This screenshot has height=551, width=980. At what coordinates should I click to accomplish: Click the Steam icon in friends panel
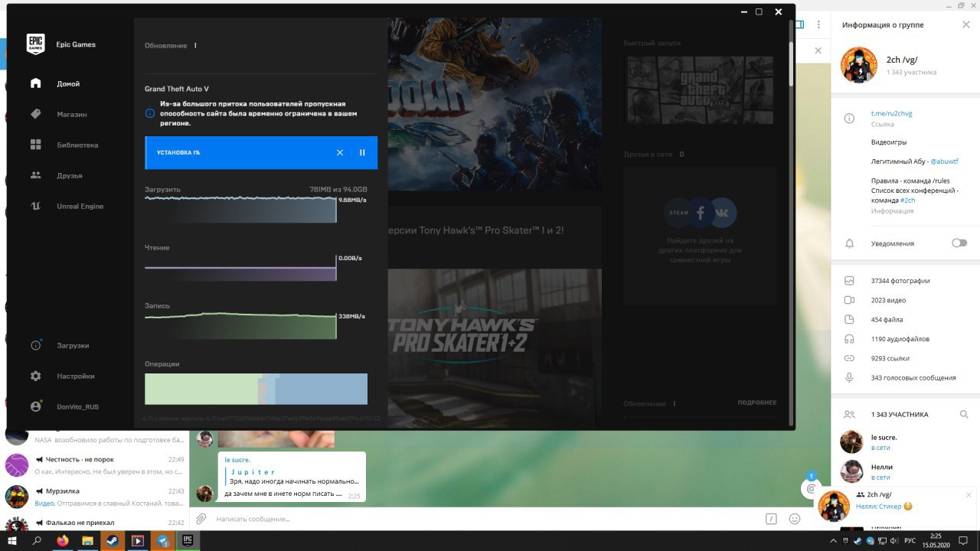pos(679,213)
